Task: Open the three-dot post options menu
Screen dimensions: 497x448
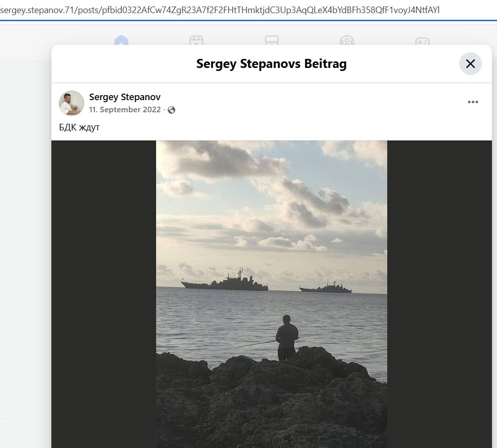Action: (x=473, y=102)
